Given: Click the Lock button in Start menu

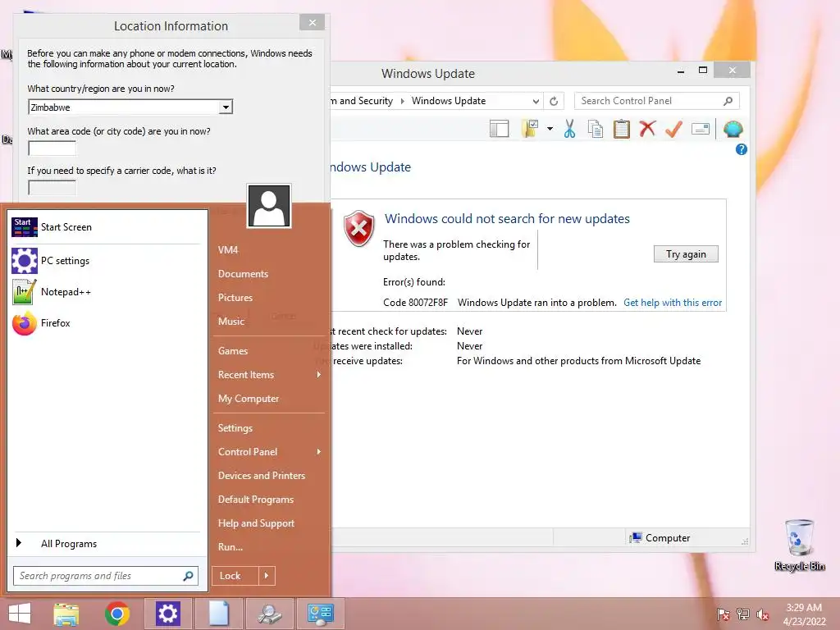Looking at the screenshot, I should point(235,576).
